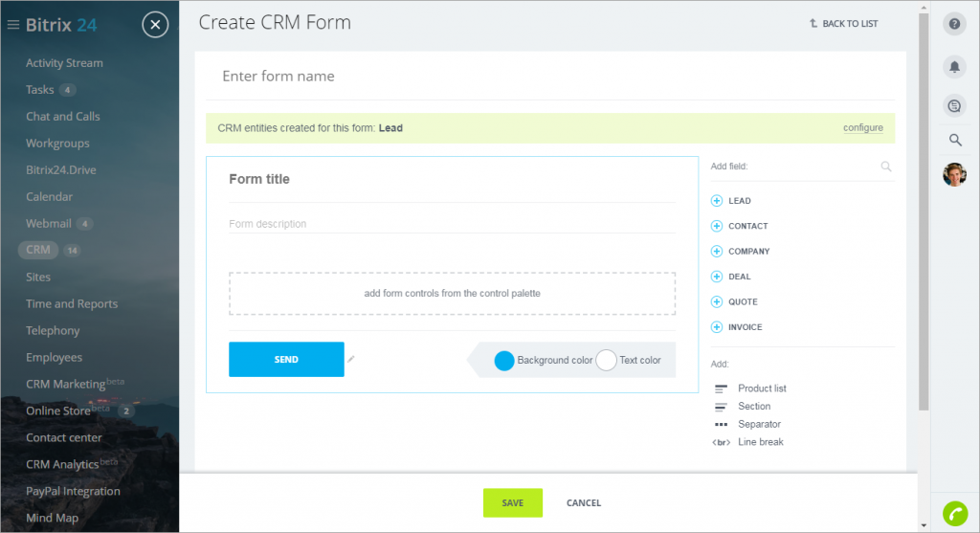The height and width of the screenshot is (533, 980).
Task: Click the search icon in Add field
Action: (x=885, y=167)
